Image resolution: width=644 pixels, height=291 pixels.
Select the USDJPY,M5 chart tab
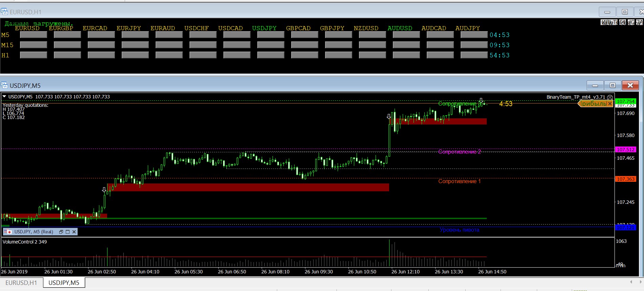point(64,283)
